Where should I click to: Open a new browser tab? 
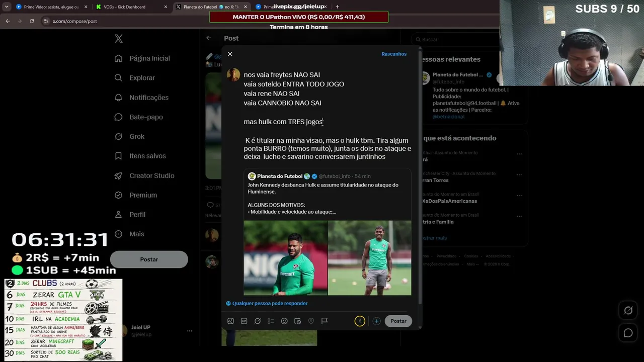pyautogui.click(x=337, y=7)
